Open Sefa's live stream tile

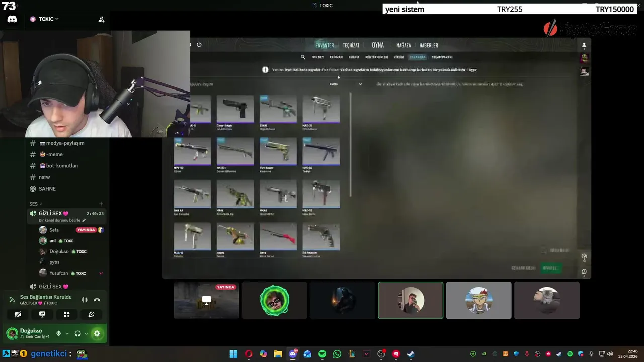[206, 300]
